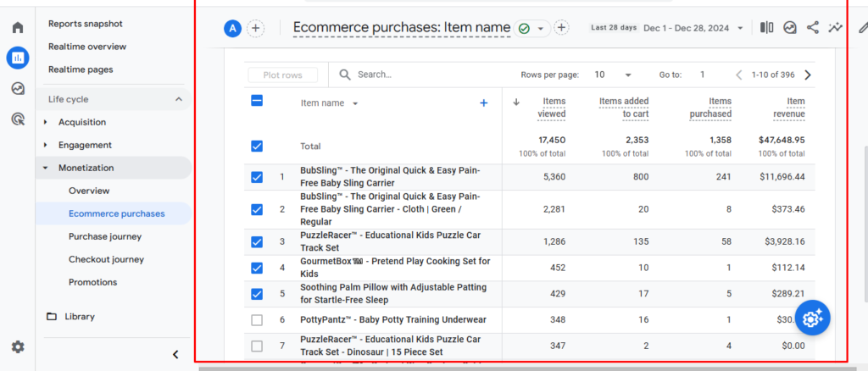Check row 7 PuzzleRacer Dinosaur checkbox

(x=257, y=346)
